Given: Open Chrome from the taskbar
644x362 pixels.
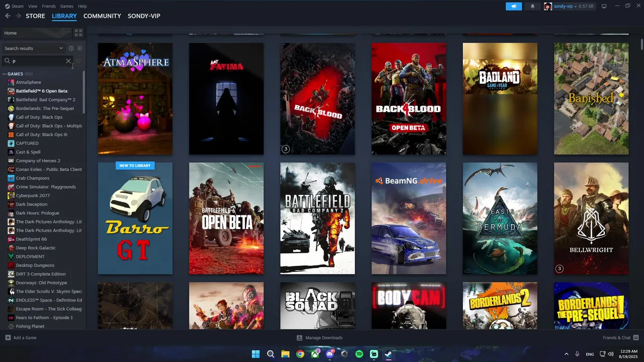Looking at the screenshot, I should pyautogui.click(x=300, y=354).
